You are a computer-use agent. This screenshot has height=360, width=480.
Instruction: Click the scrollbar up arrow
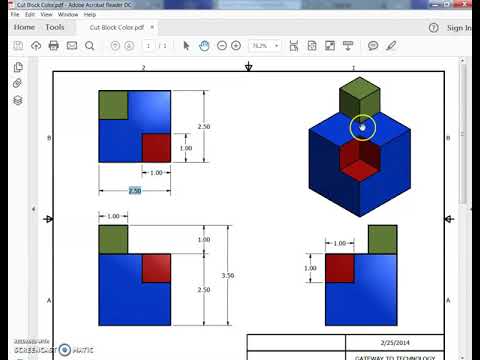tap(463, 60)
